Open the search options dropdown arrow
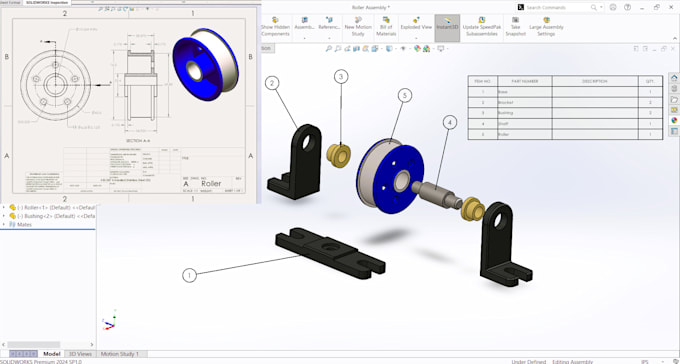The image size is (680, 364). (x=601, y=7)
